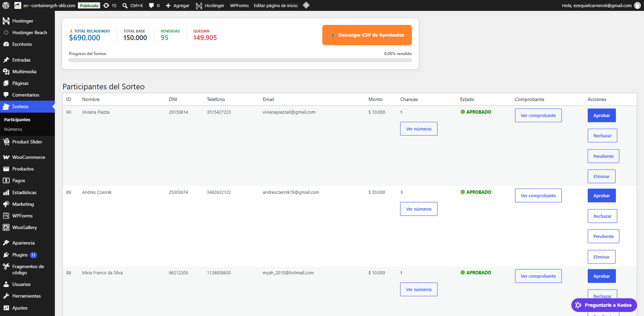Select the Números submenu item
The image size is (644, 316).
coord(13,129)
